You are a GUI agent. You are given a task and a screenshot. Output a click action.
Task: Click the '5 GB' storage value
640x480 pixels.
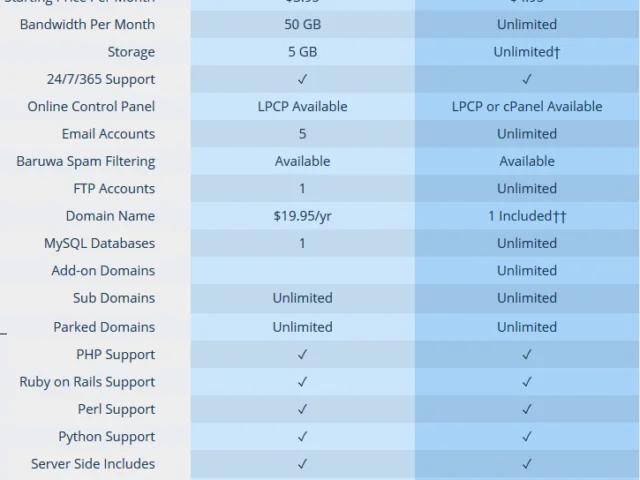[302, 52]
